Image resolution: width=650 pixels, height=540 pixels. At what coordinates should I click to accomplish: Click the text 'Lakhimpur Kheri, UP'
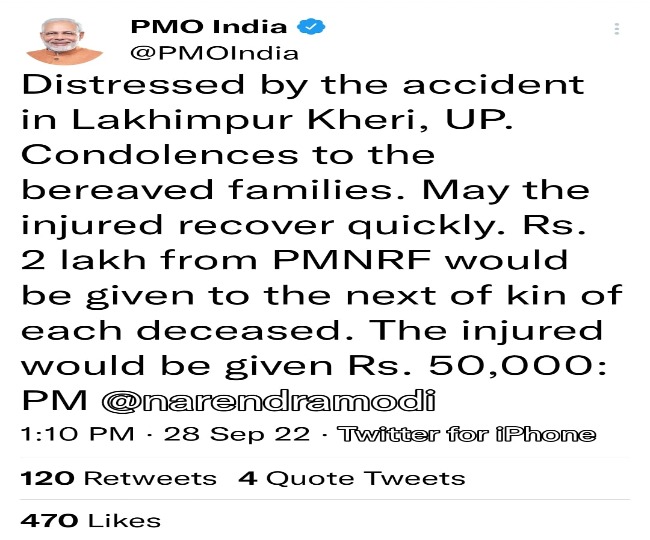[x=292, y=120]
